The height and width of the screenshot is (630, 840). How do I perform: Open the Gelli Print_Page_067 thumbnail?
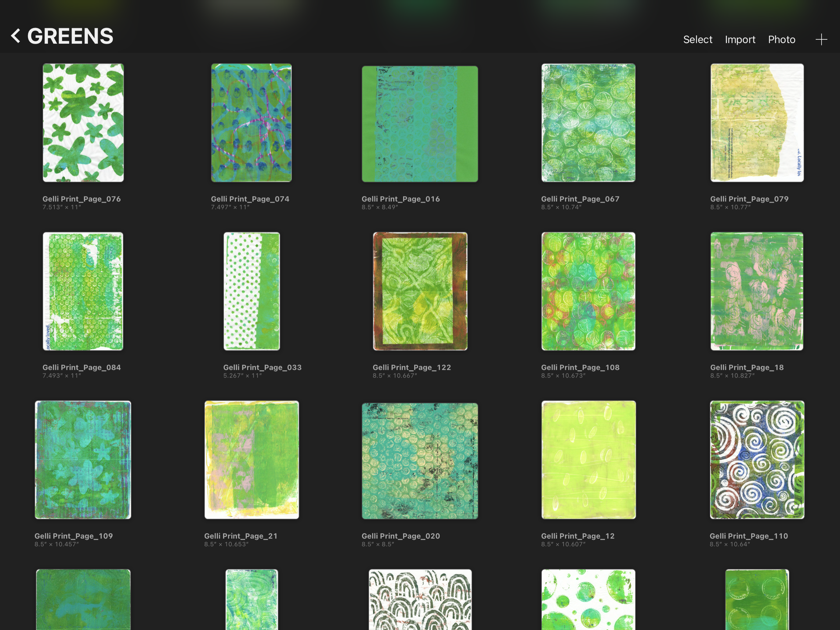coord(588,123)
